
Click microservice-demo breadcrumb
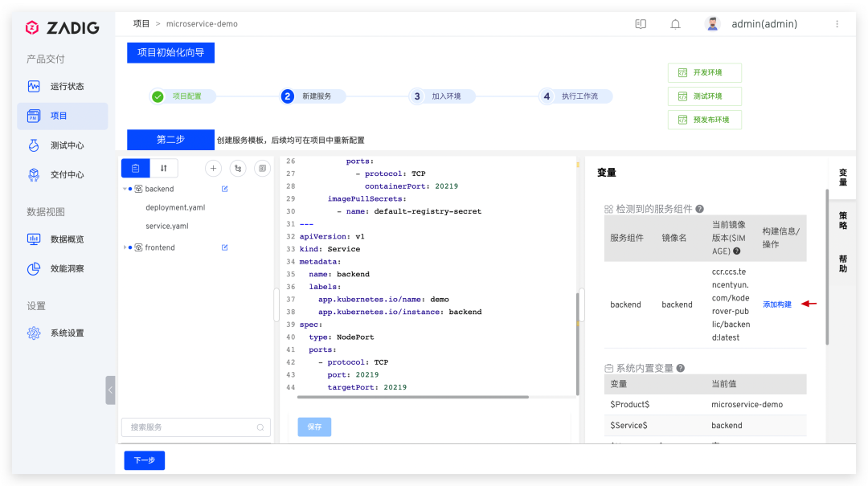(x=202, y=24)
